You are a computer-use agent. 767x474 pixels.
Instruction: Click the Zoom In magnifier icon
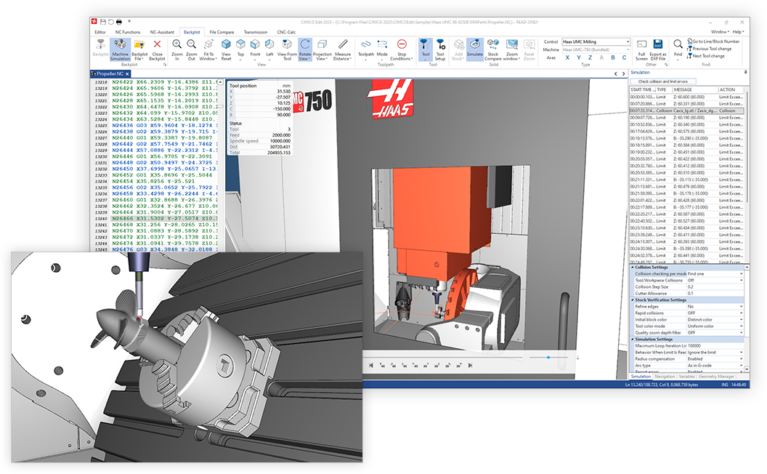point(177,47)
